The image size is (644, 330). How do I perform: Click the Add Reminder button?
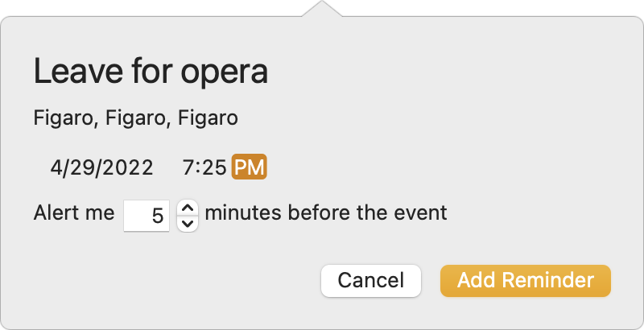(x=526, y=281)
